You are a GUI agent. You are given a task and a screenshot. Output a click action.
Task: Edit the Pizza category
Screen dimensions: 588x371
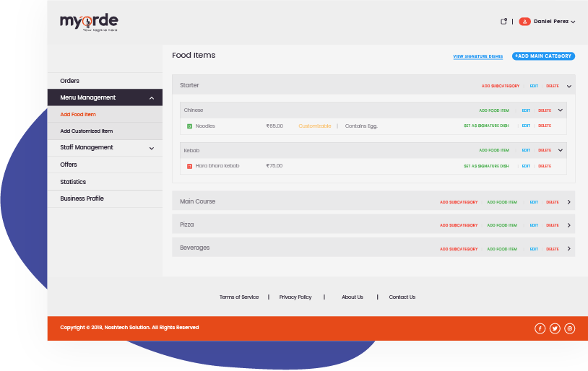point(534,226)
